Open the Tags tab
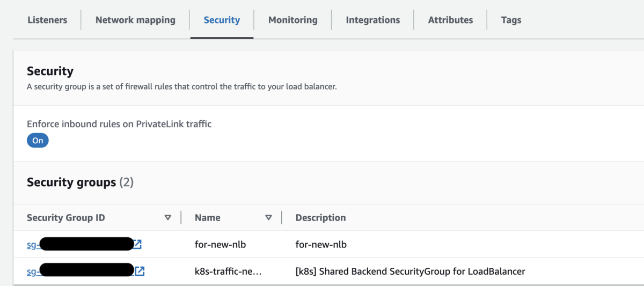The width and height of the screenshot is (644, 286). click(511, 20)
